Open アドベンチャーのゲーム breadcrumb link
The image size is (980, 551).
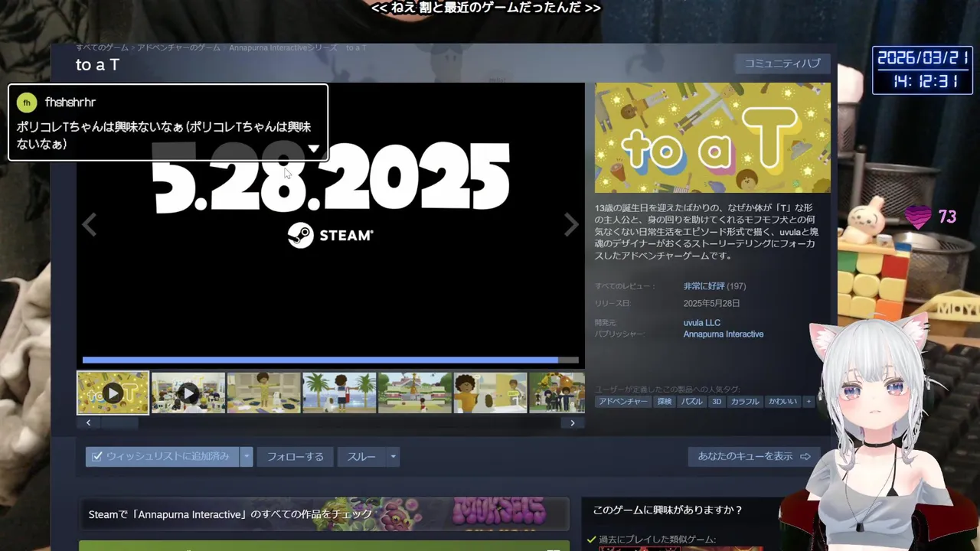tap(179, 47)
